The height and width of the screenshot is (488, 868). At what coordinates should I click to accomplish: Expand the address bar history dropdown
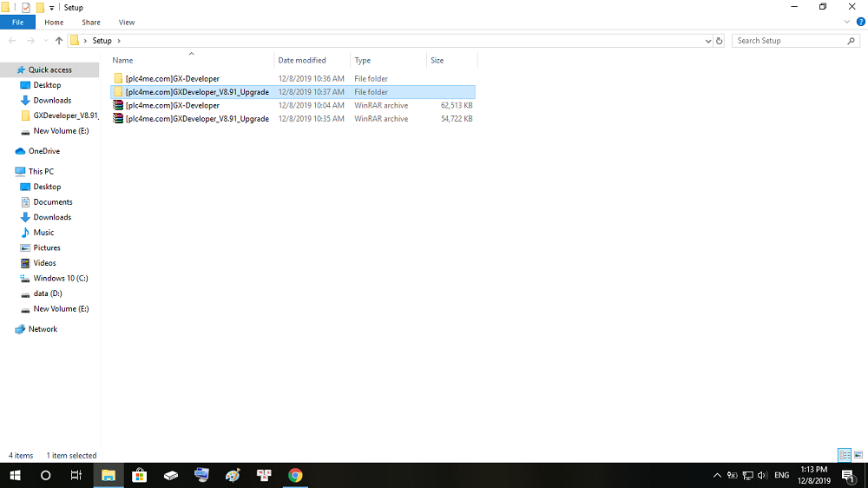click(x=708, y=41)
